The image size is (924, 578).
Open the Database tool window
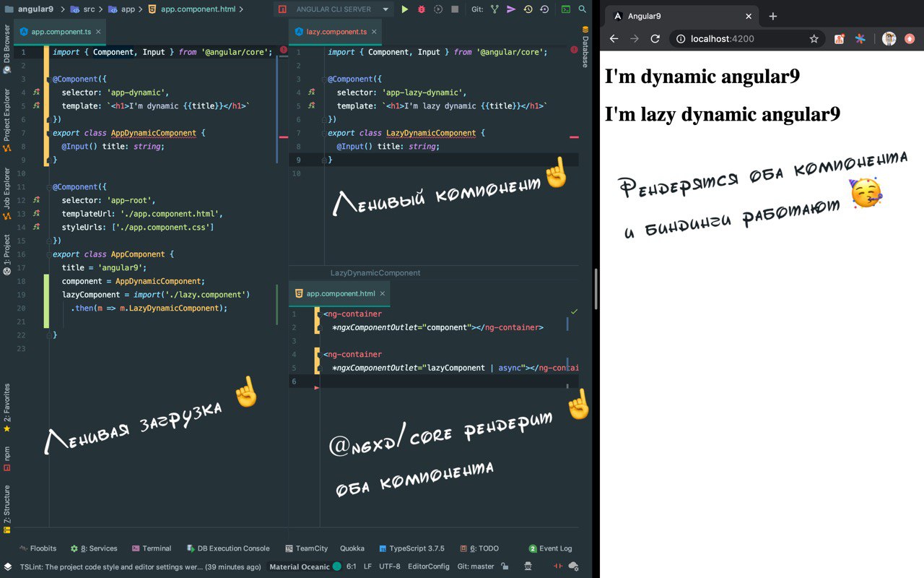click(x=585, y=47)
